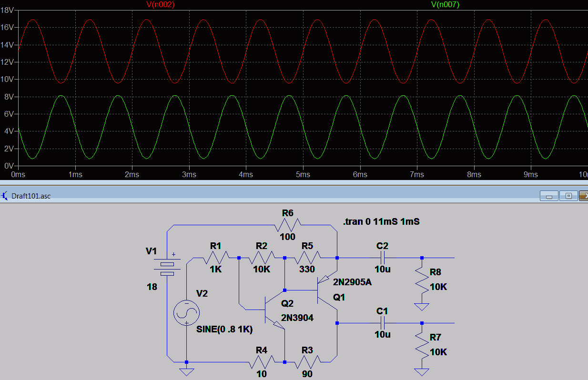Minimize the Draft101.asc schematic window
This screenshot has height=380, width=588.
click(x=549, y=195)
